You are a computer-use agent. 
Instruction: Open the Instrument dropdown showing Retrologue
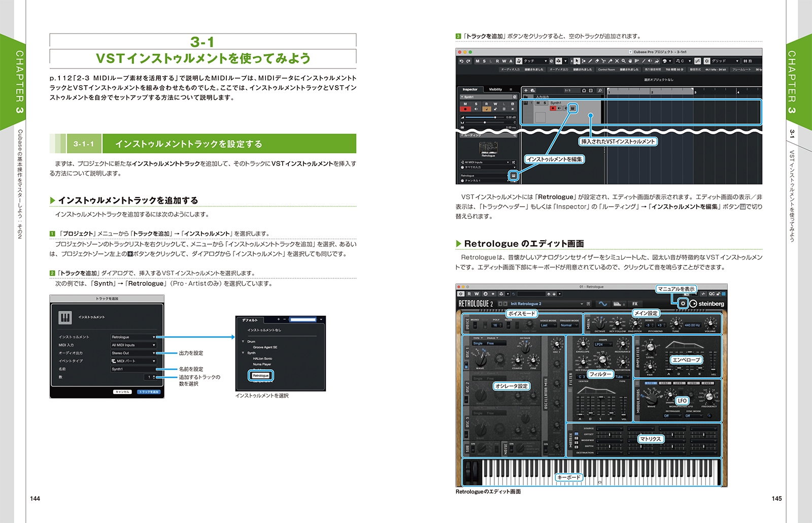tap(133, 337)
